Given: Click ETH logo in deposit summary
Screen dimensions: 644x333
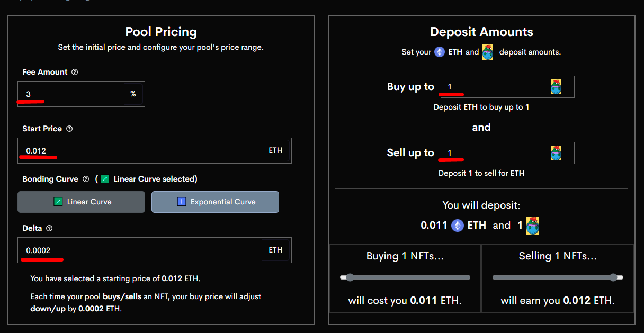Looking at the screenshot, I should tap(457, 226).
